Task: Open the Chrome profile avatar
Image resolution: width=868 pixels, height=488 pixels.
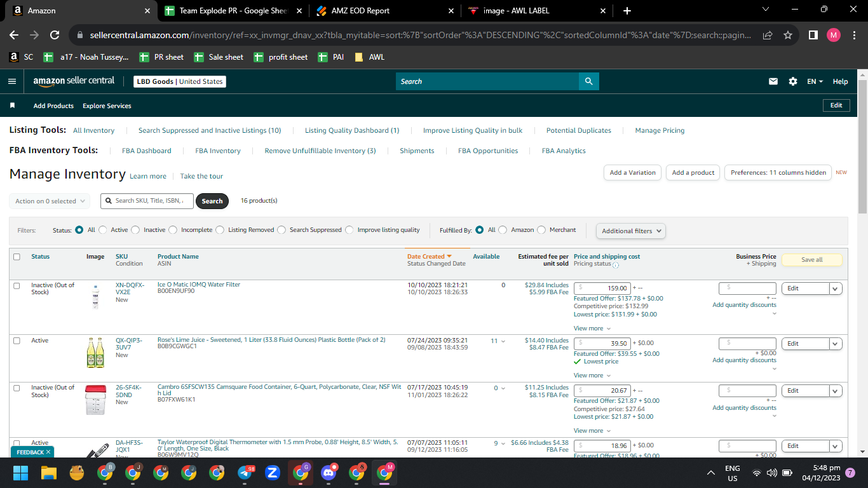Action: (834, 36)
